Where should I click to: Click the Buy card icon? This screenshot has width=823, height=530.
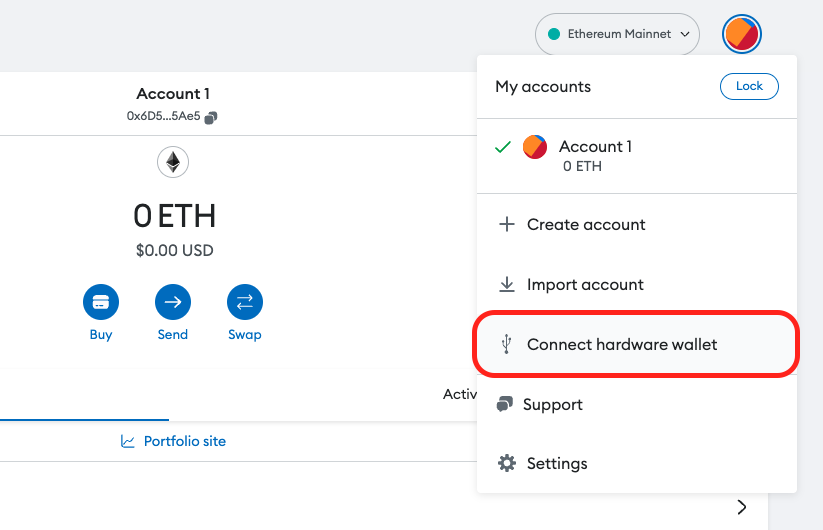point(101,302)
